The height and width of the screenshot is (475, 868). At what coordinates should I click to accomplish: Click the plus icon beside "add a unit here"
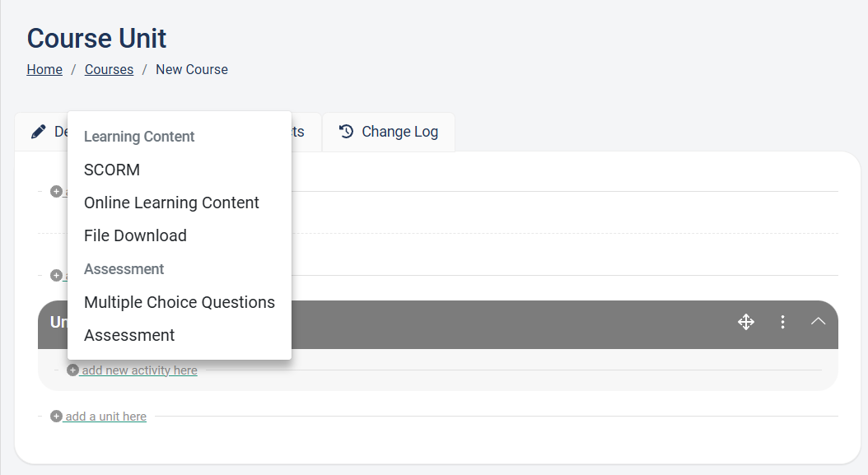56,417
